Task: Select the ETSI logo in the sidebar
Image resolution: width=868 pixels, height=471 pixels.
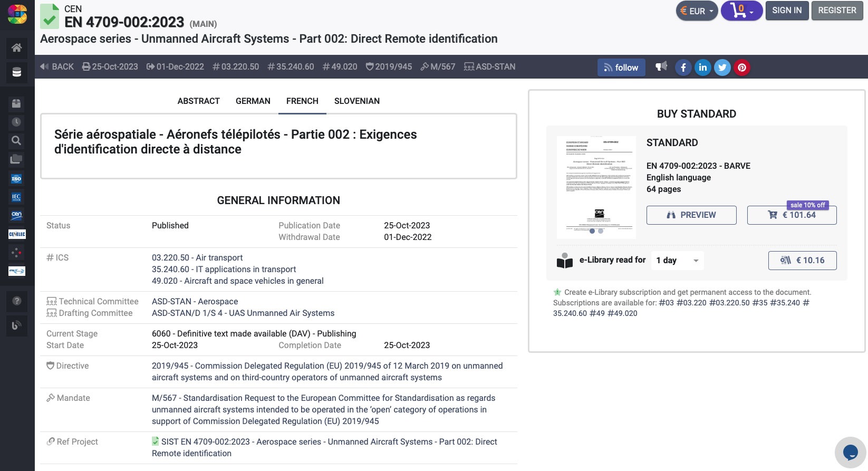Action: click(x=17, y=271)
